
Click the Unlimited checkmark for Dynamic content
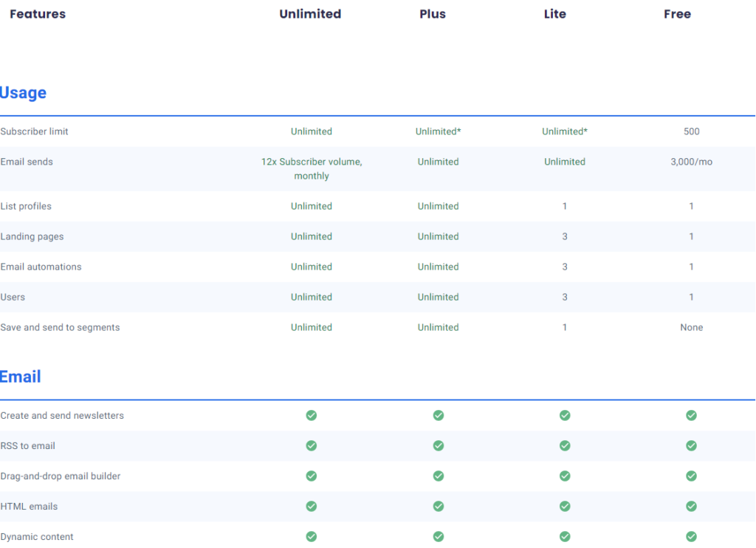click(x=312, y=536)
